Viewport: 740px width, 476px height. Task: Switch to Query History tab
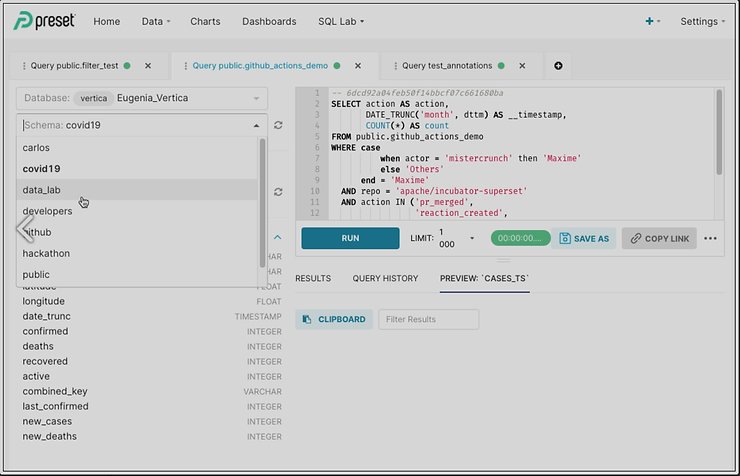coord(385,278)
